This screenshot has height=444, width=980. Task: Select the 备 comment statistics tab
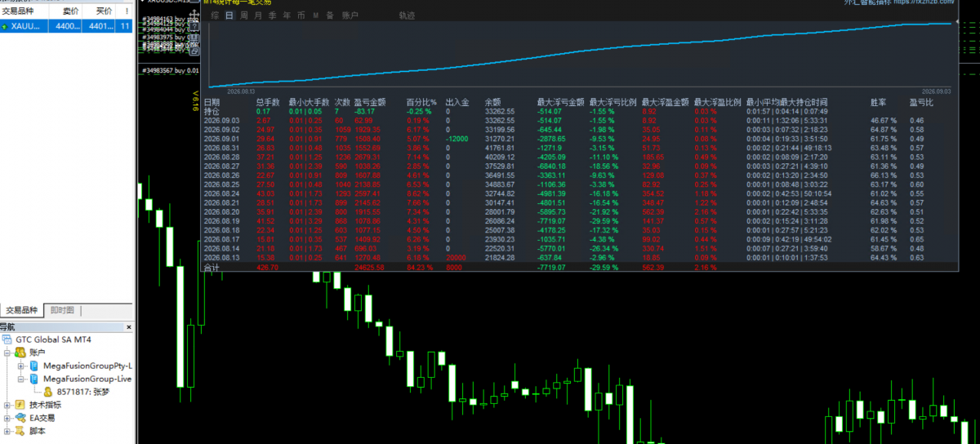[330, 16]
